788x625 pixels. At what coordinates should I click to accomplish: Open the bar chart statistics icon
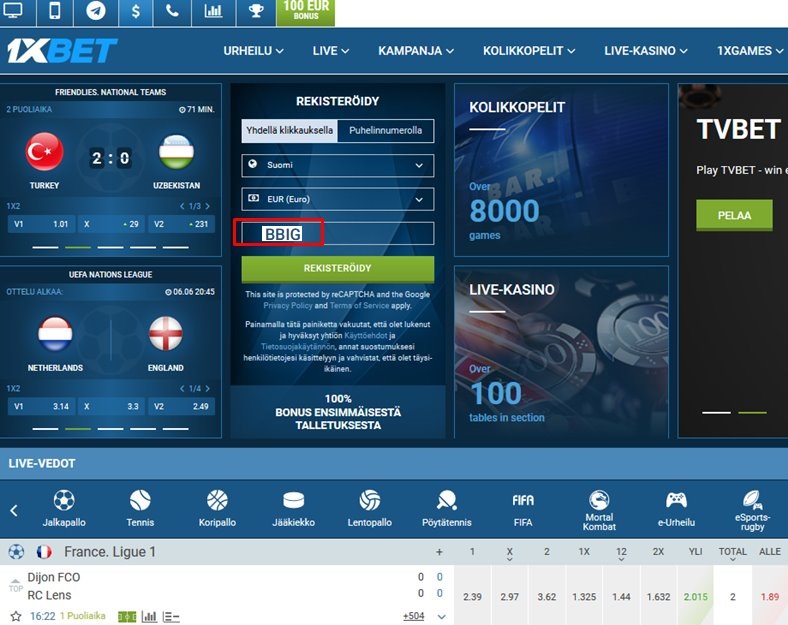tap(213, 11)
